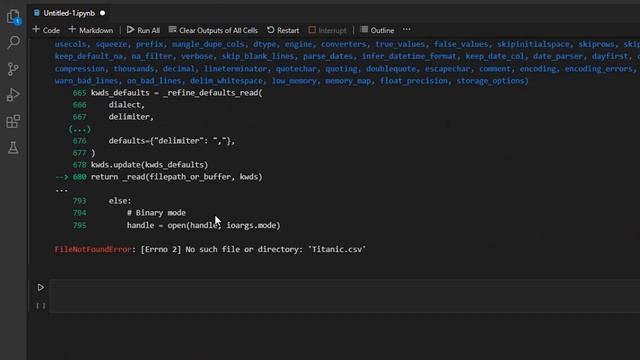The image size is (640, 360).
Task: Open Run and Debug view icon
Action: tap(13, 95)
